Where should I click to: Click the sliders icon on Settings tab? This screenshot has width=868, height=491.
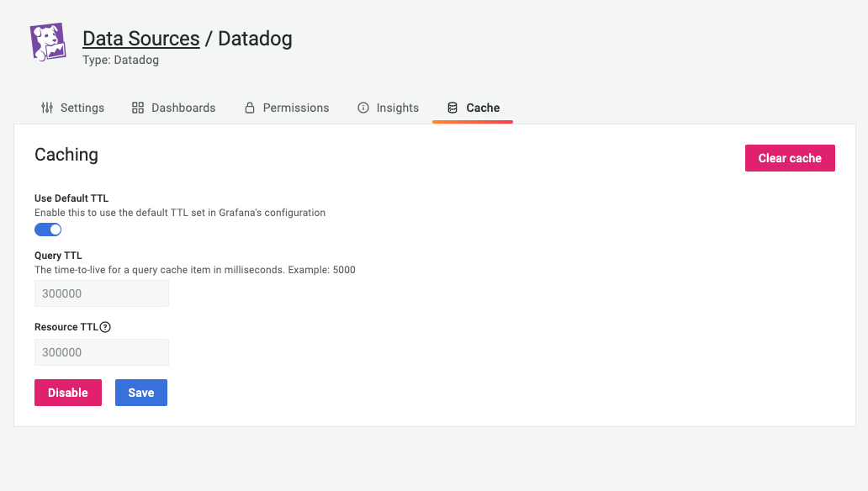[47, 108]
